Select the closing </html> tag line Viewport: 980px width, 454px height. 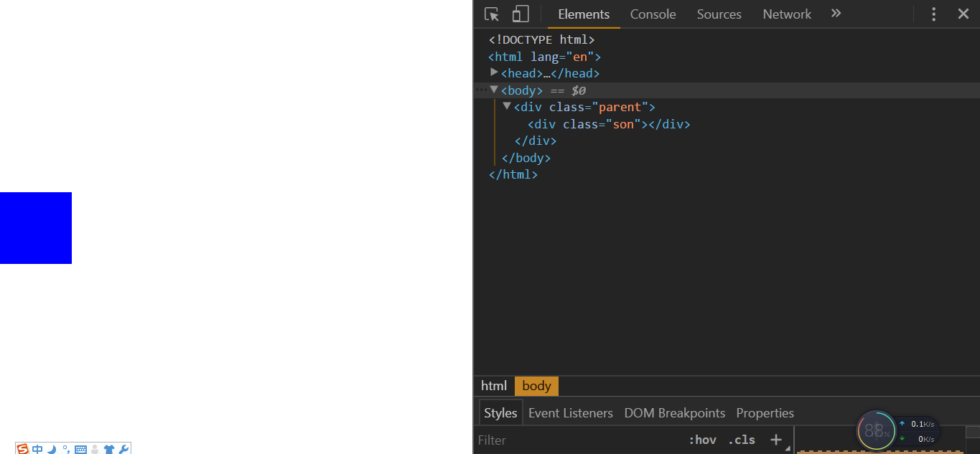tap(513, 174)
